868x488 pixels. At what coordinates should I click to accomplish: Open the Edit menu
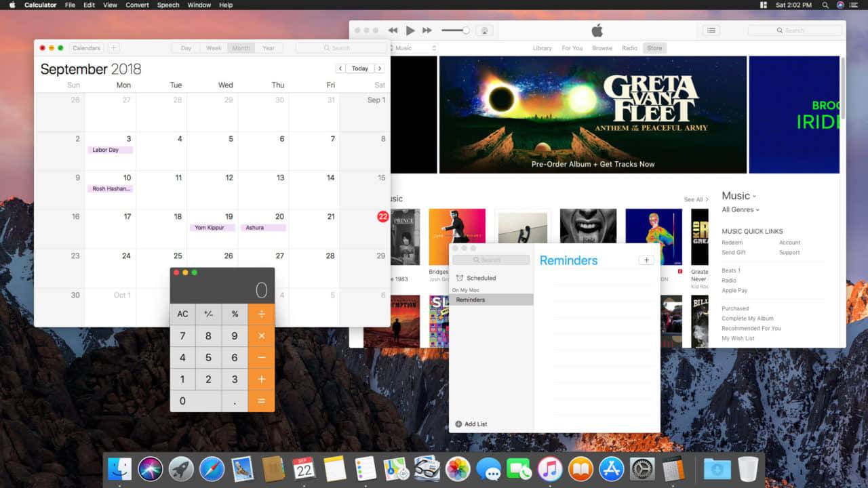[90, 5]
